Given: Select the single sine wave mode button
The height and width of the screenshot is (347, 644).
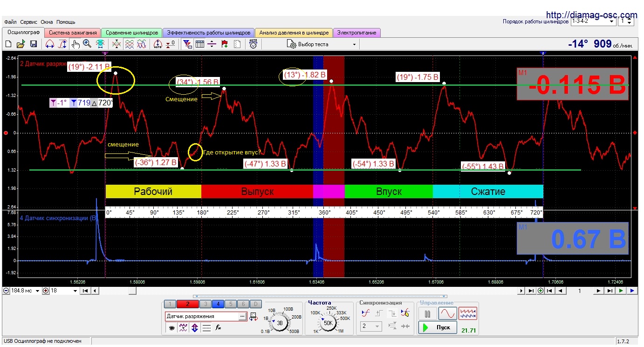Looking at the screenshot, I should click(x=447, y=313).
